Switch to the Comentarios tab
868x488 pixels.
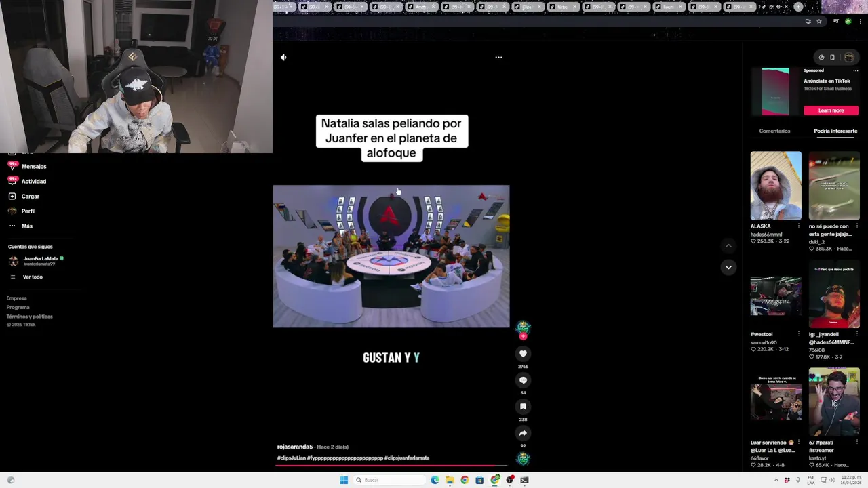pos(774,131)
